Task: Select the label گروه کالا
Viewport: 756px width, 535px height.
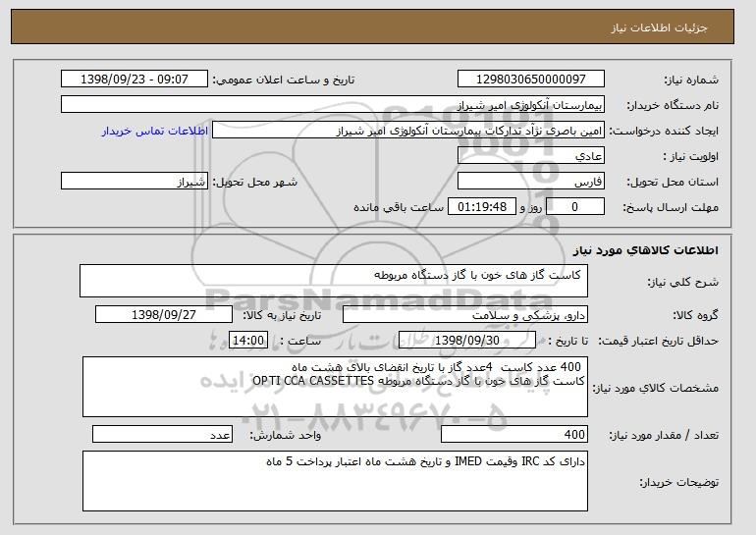Action: 696,315
